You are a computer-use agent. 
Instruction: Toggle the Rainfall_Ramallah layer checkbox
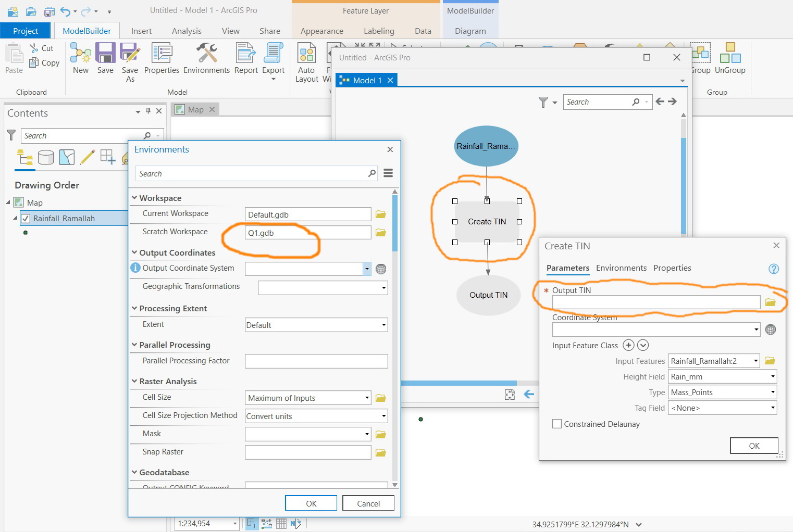26,219
